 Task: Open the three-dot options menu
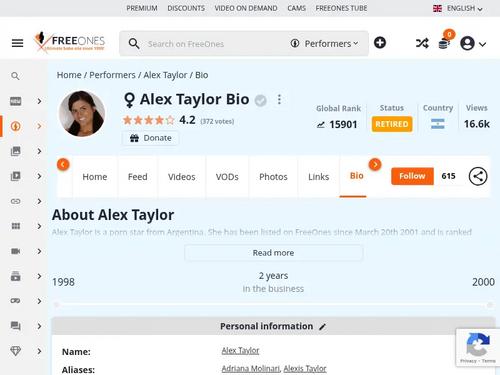[x=279, y=99]
